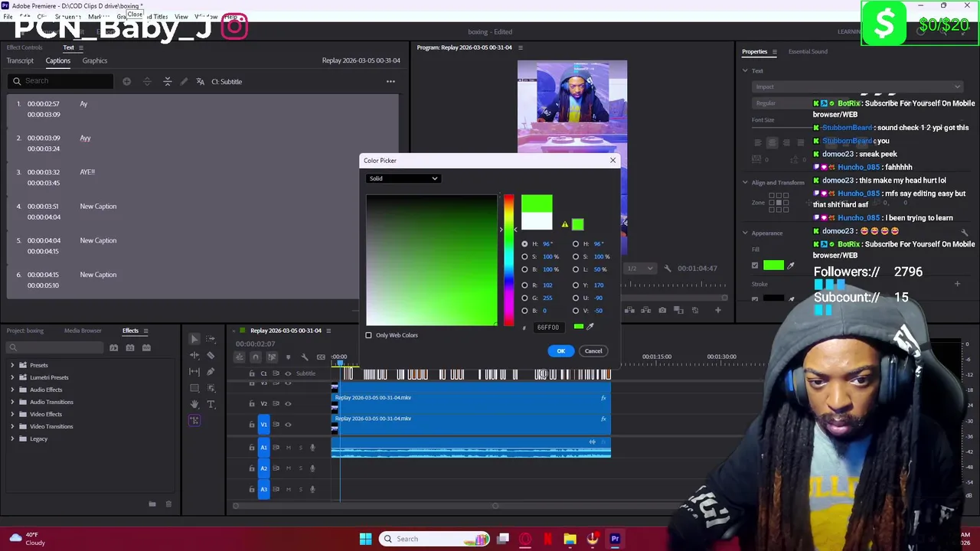This screenshot has width=980, height=551.
Task: Select the HSL Lightness (L) radio button
Action: pyautogui.click(x=576, y=269)
